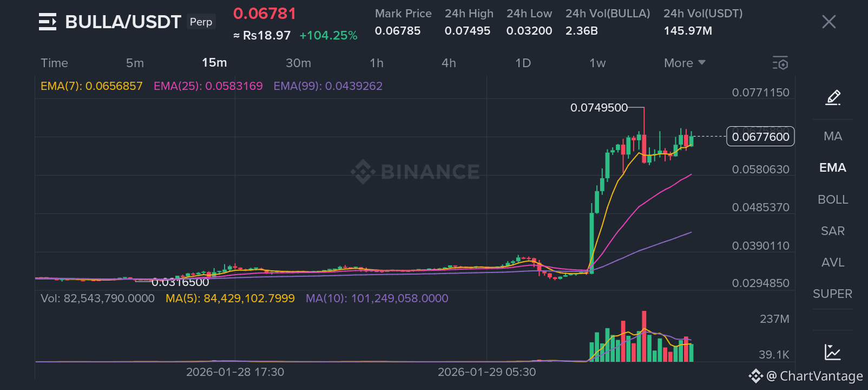868x390 pixels.
Task: Close the full-screen chart view
Action: [828, 22]
